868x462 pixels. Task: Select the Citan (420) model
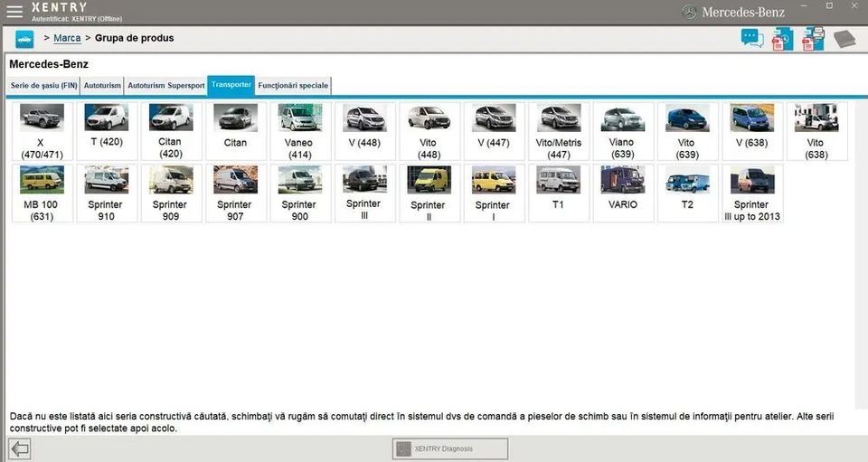171,131
